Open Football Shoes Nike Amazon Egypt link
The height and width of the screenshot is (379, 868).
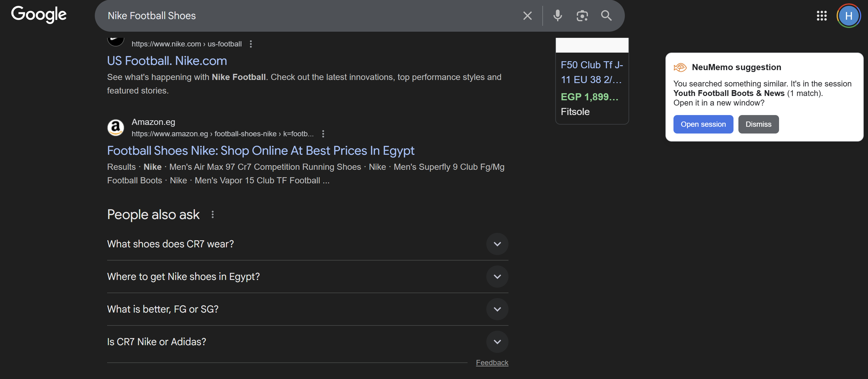(260, 151)
